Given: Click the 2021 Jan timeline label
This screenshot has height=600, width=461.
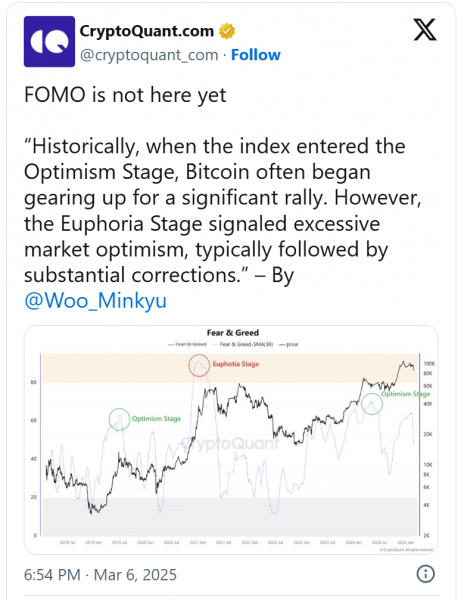Looking at the screenshot, I should tap(198, 542).
